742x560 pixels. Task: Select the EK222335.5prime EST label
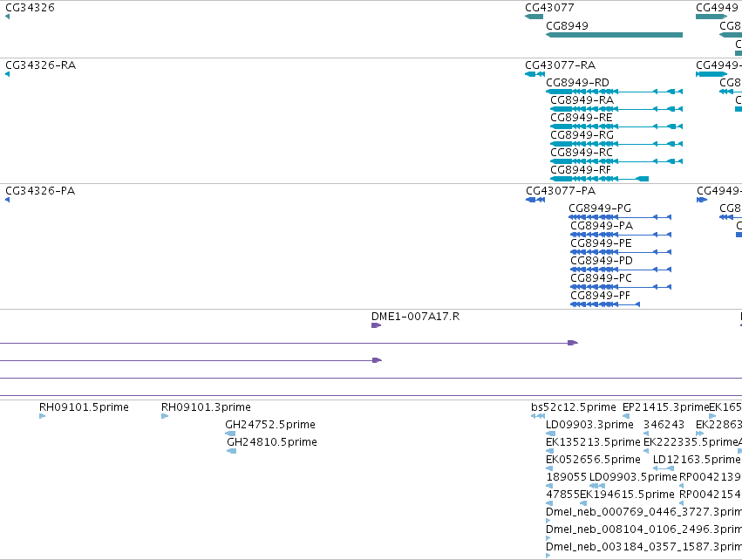pos(691,442)
